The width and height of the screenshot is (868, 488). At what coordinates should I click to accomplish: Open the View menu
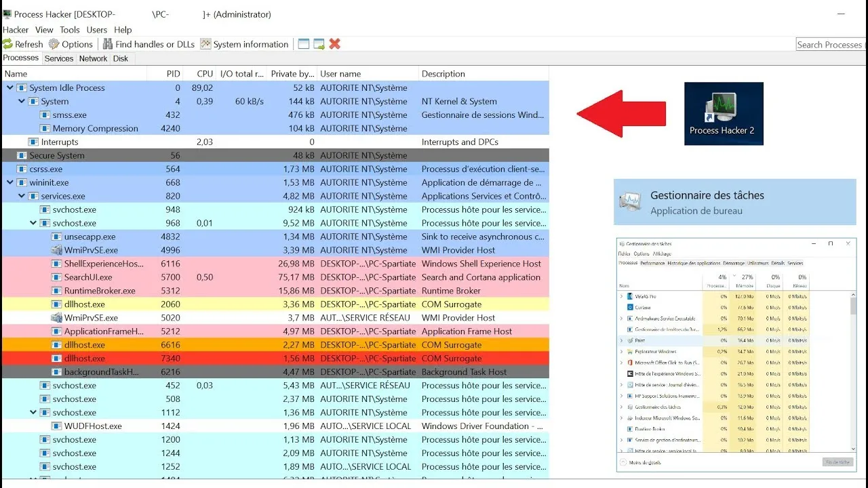44,30
